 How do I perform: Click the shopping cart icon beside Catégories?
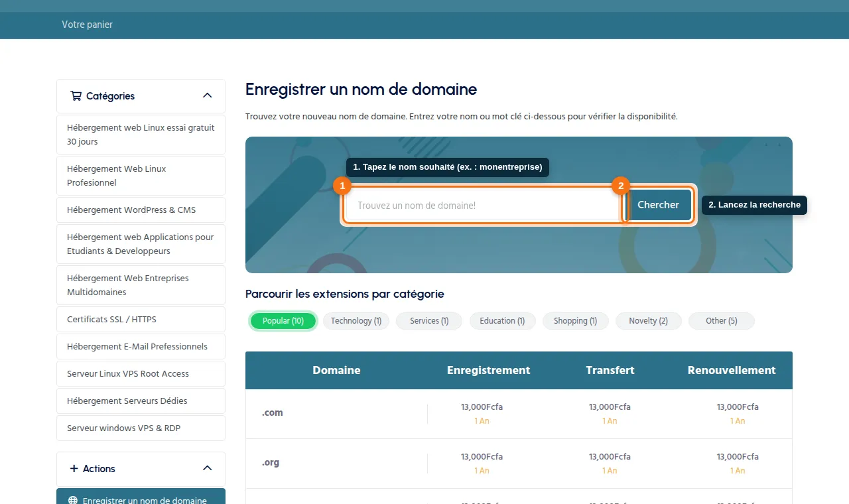point(76,95)
